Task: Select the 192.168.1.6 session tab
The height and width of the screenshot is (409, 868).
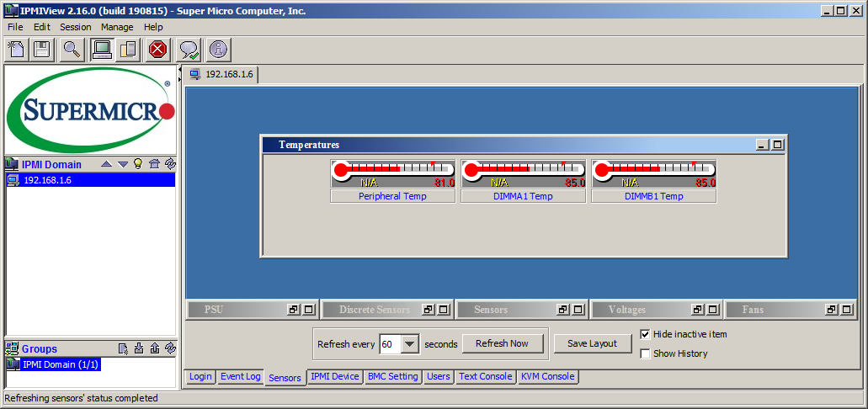Action: [x=221, y=74]
